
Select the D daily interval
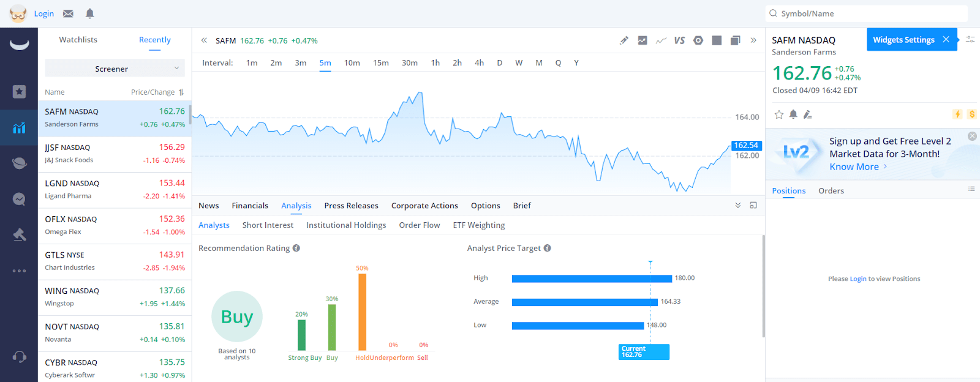(500, 63)
